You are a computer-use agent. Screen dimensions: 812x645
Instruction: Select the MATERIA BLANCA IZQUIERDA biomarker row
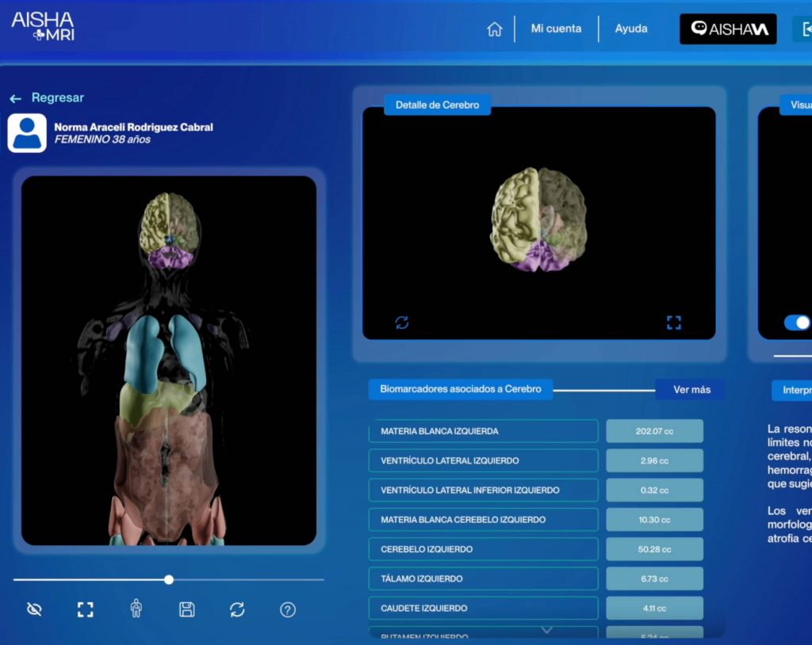tap(483, 431)
